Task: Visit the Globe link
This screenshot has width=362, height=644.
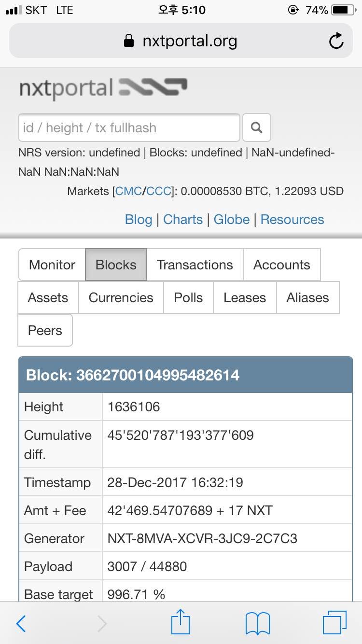Action: point(232,220)
